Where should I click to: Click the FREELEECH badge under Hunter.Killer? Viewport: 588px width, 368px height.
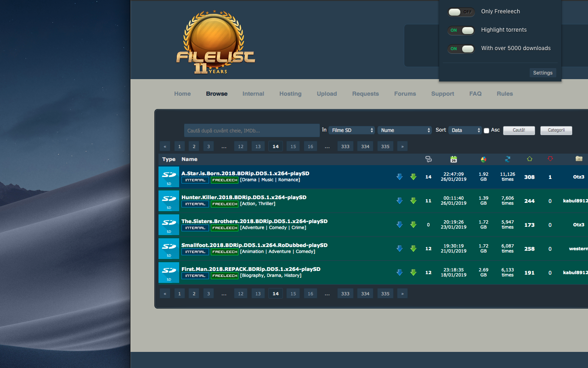click(225, 204)
